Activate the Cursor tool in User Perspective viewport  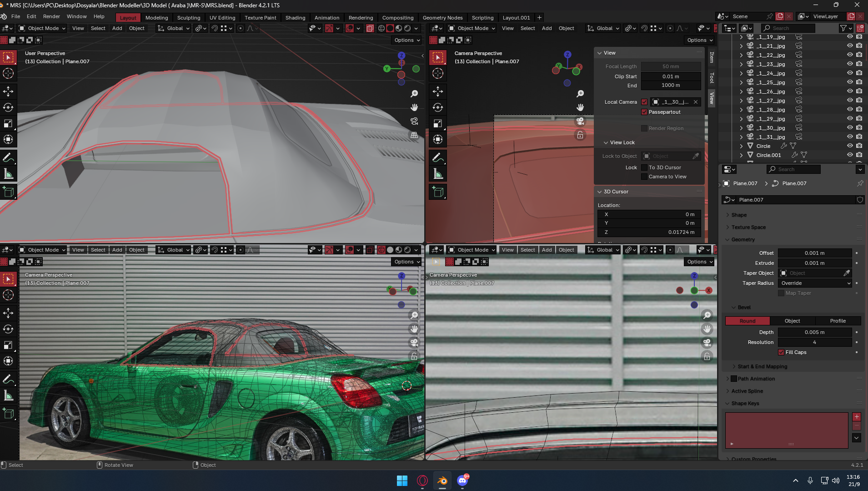click(8, 73)
